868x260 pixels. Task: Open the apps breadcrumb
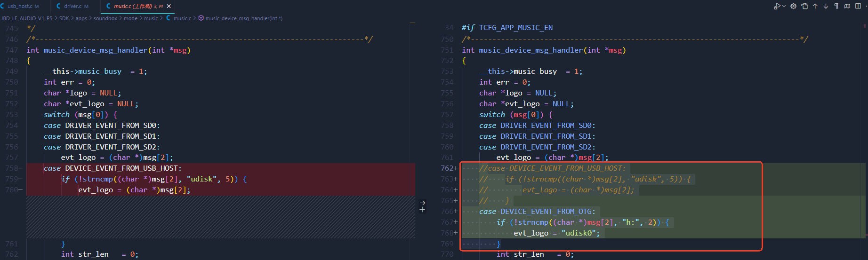(x=81, y=18)
